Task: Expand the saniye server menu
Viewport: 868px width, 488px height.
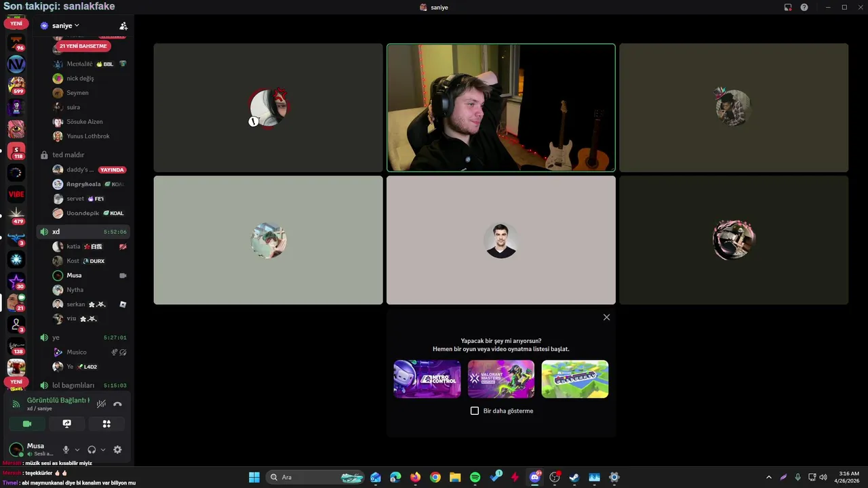Action: click(x=65, y=26)
